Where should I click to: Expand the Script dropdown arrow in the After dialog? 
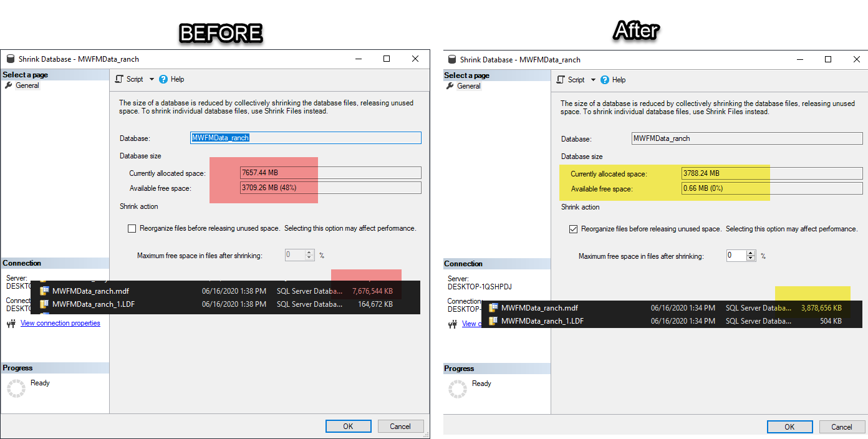coord(593,80)
